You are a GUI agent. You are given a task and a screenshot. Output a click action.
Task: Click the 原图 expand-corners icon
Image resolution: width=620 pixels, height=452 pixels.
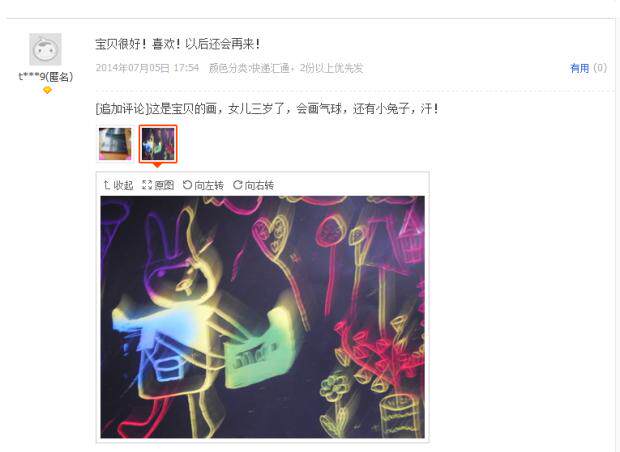point(147,185)
